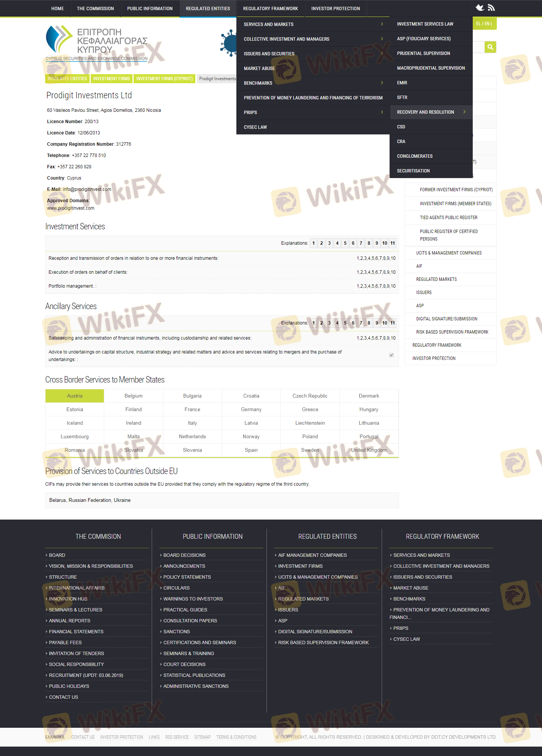This screenshot has height=756, width=542.
Task: Select Germany in the member states table
Action: point(251,409)
